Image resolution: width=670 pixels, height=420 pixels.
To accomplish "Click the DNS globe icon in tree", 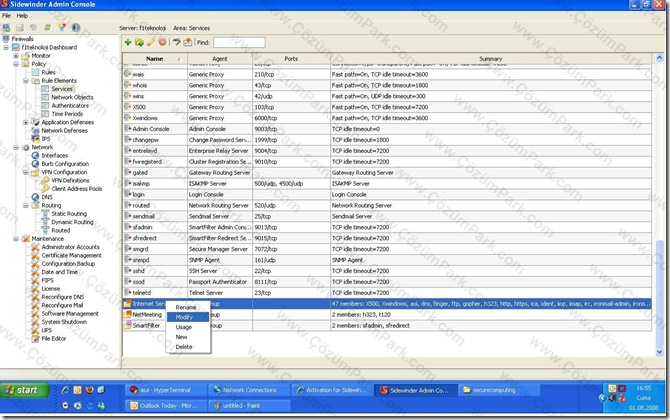I will (35, 197).
